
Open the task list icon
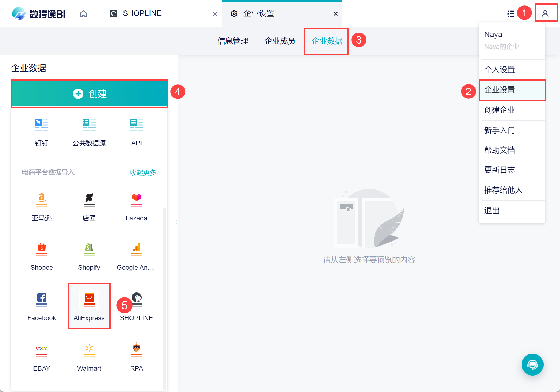click(511, 14)
